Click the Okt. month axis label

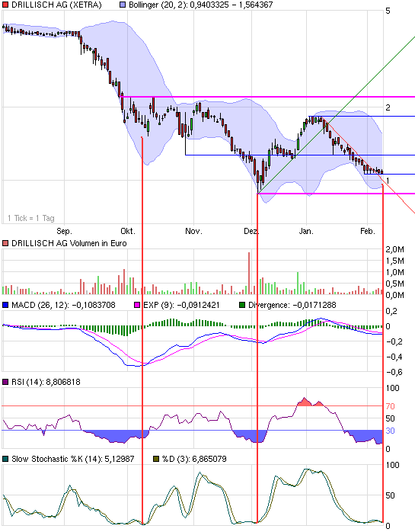click(128, 232)
